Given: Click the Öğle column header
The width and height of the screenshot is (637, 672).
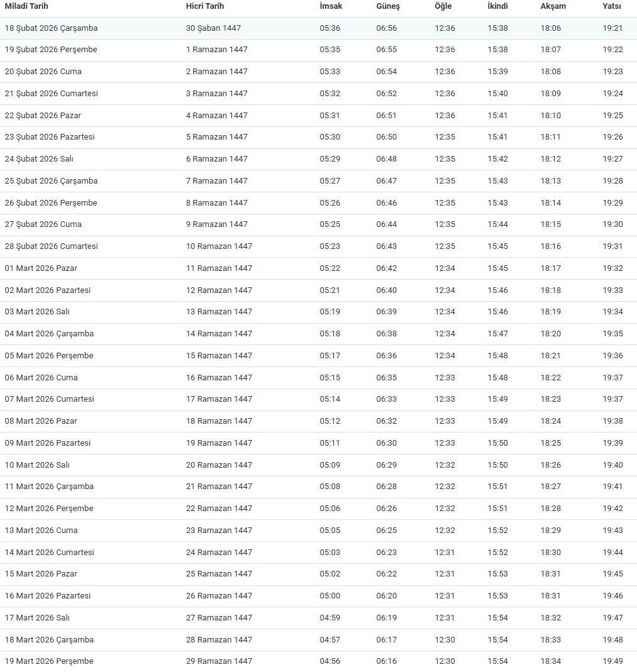Looking at the screenshot, I should point(443,6).
